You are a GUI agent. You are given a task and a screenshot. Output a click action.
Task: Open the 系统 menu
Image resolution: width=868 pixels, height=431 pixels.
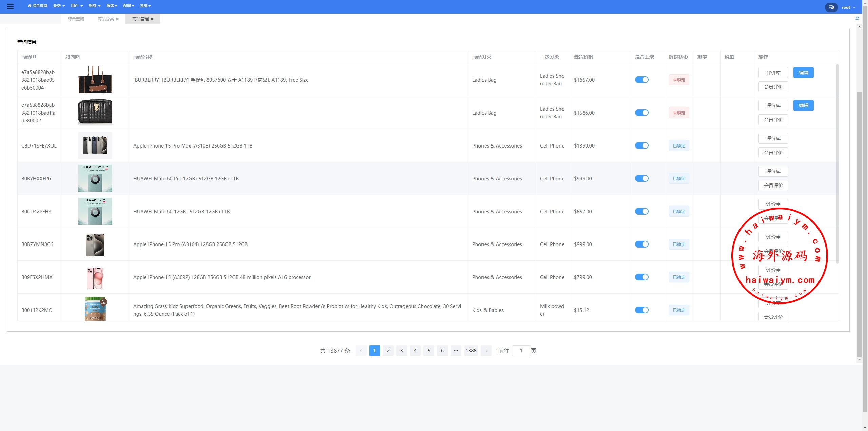pyautogui.click(x=145, y=6)
